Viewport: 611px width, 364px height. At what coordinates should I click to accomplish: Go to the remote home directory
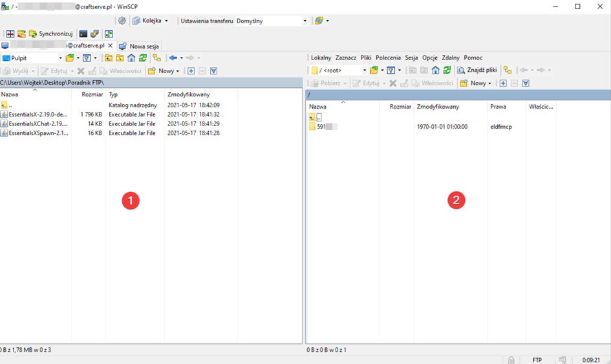[x=435, y=70]
